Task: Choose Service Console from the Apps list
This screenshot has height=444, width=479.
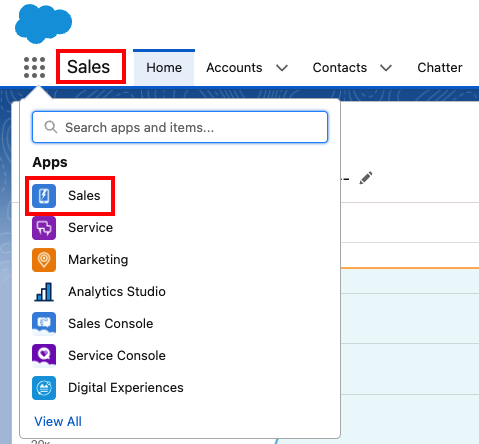Action: point(117,356)
